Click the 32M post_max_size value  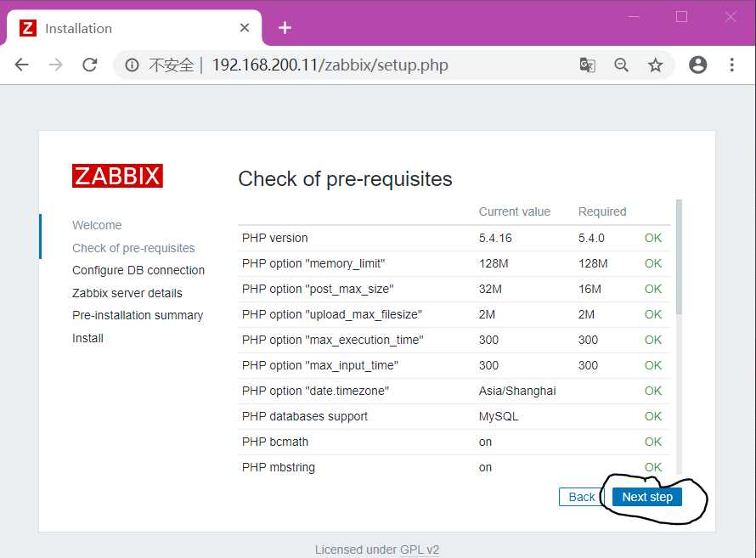pyautogui.click(x=490, y=289)
